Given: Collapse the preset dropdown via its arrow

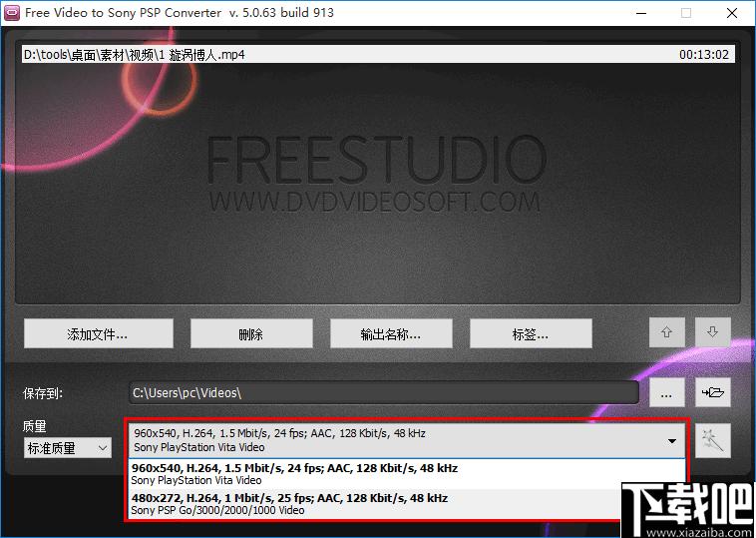Looking at the screenshot, I should pos(671,440).
